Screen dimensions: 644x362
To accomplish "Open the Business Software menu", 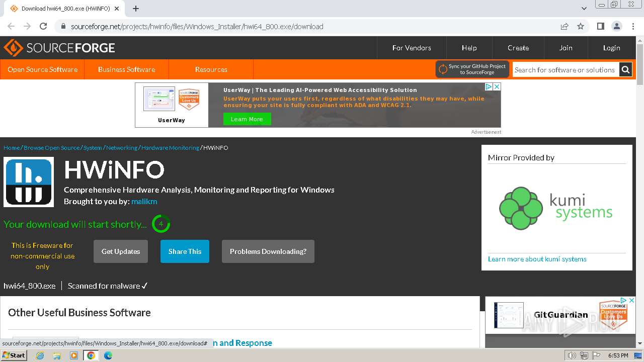I will point(126,69).
